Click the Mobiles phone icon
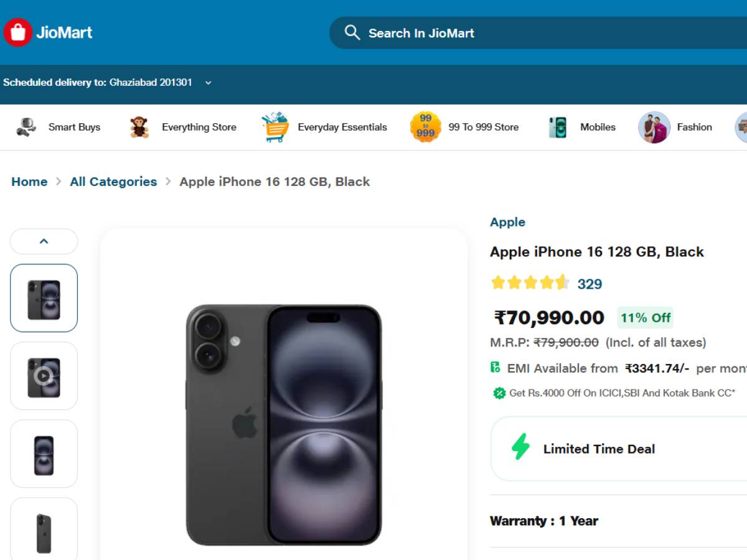The height and width of the screenshot is (560, 747). click(558, 127)
